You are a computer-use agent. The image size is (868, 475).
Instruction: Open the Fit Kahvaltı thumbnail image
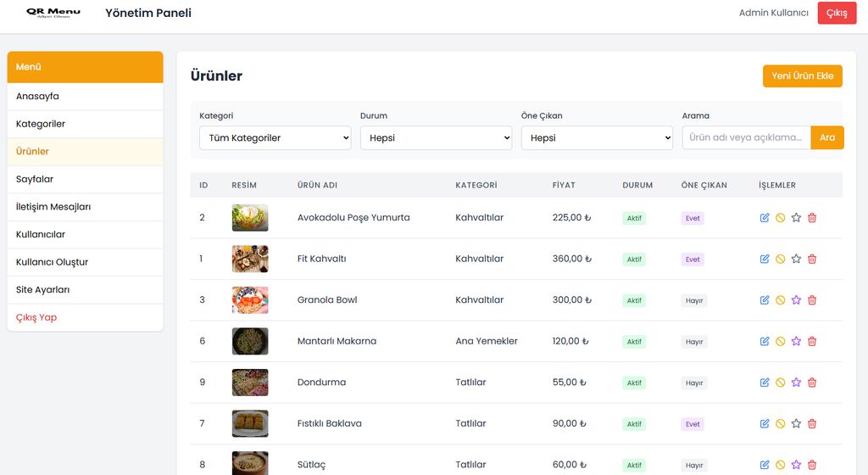250,259
